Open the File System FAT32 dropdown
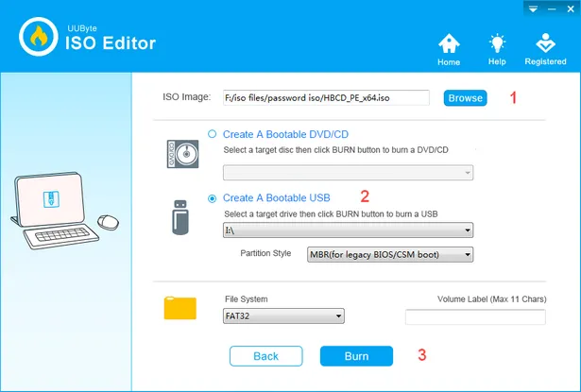This screenshot has width=581, height=392. (283, 316)
